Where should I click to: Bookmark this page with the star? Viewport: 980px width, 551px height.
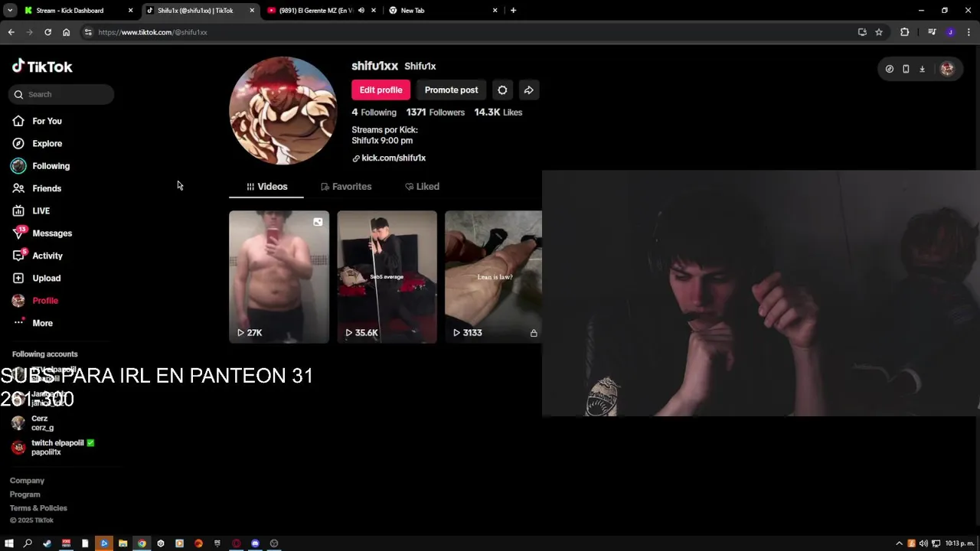click(879, 32)
